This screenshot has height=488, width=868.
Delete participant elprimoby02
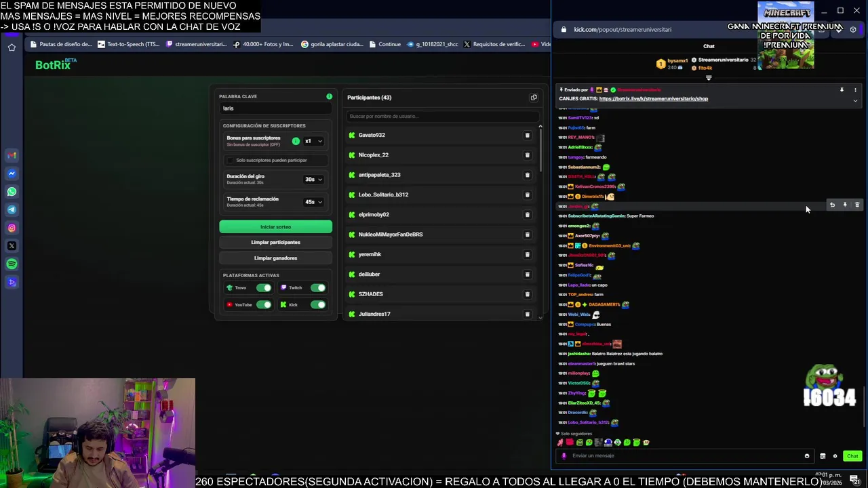[527, 215]
